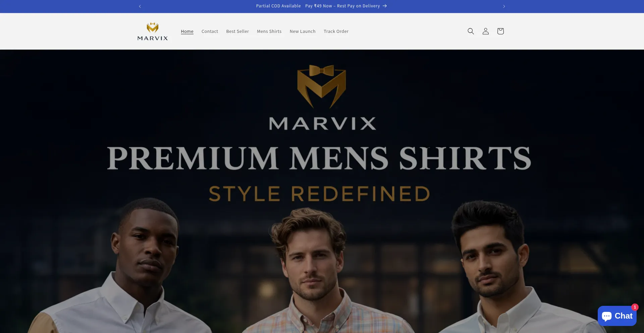The image size is (644, 333).
Task: Open New Launch menu item
Action: 303,32
